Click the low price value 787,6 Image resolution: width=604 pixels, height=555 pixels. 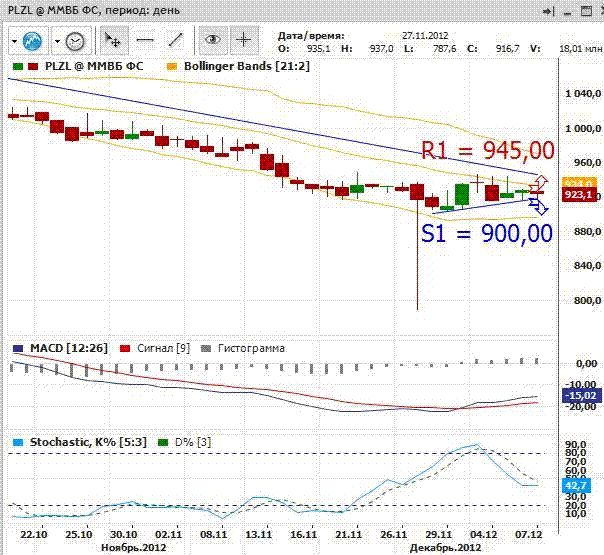click(444, 49)
